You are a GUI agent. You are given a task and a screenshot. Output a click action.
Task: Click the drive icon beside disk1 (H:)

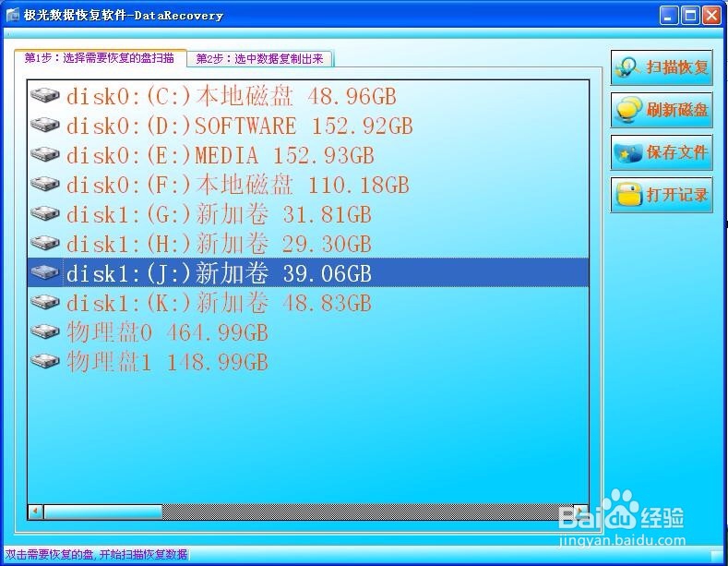[x=45, y=243]
